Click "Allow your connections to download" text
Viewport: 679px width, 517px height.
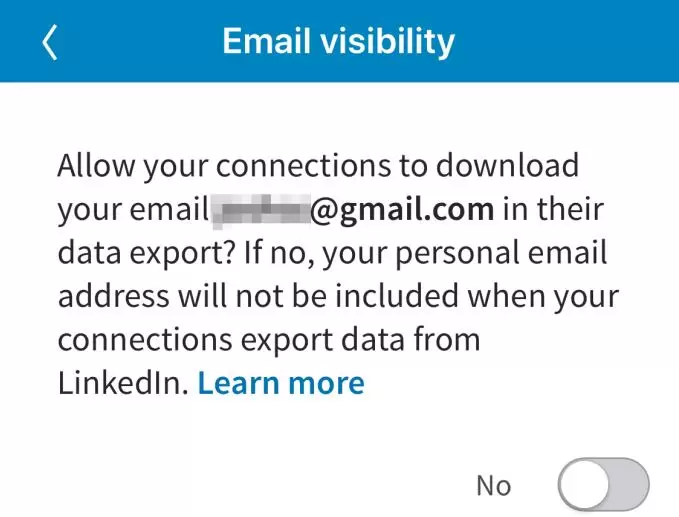317,165
